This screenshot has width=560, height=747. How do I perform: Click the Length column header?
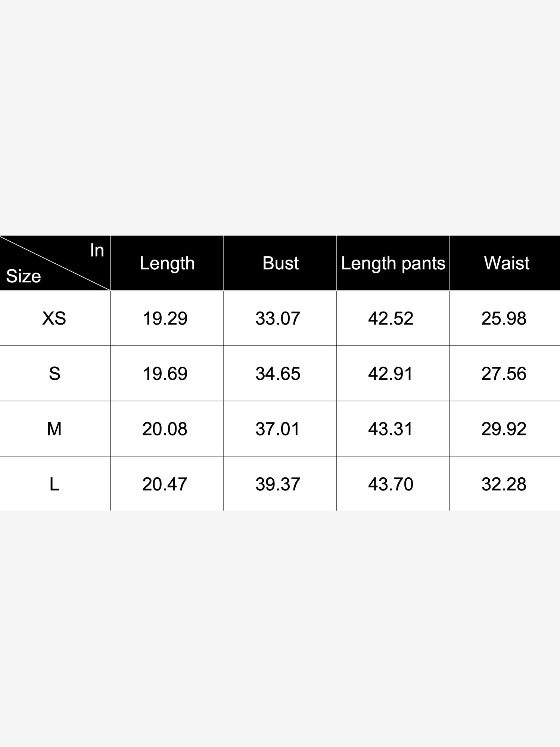(x=167, y=263)
